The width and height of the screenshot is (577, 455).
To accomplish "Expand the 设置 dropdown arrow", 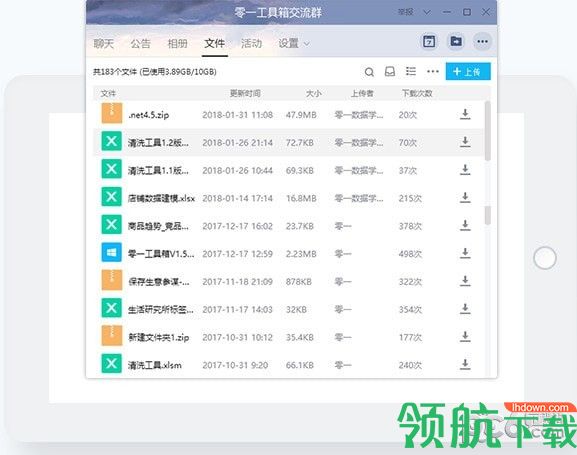I will 306,44.
